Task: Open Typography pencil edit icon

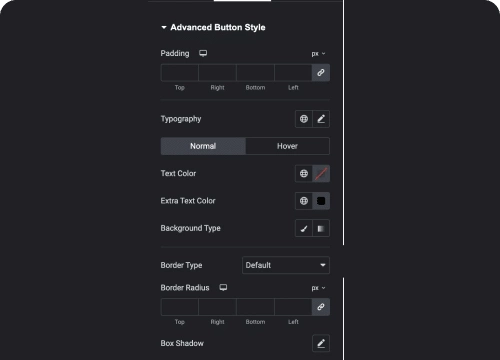Action: pos(321,119)
